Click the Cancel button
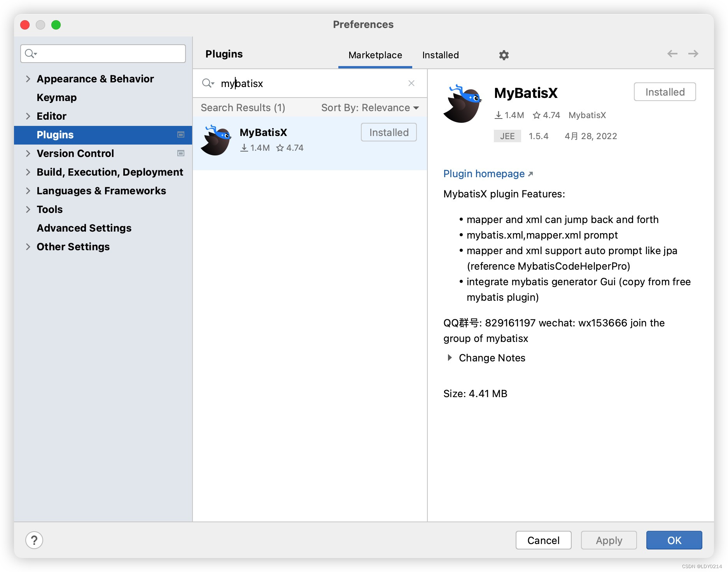Image resolution: width=728 pixels, height=572 pixels. pyautogui.click(x=543, y=540)
